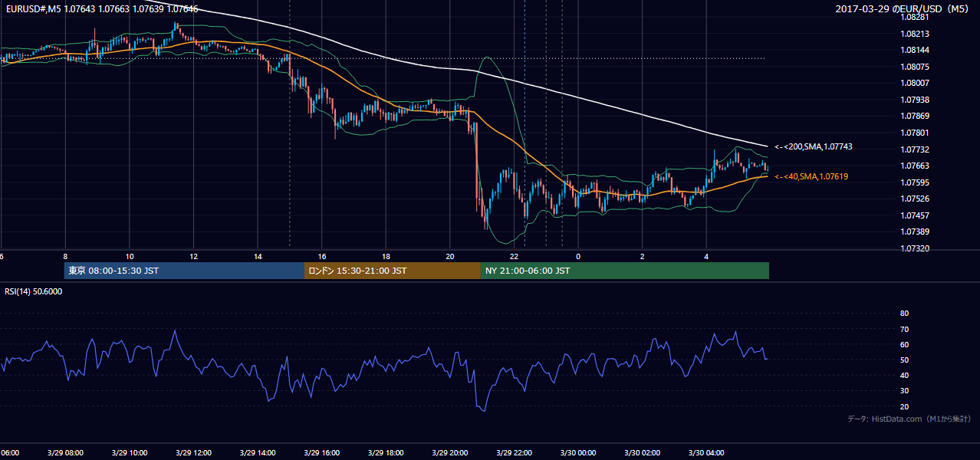Click the 2017-03-29 EUR/USD (M5) heading
This screenshot has width=980, height=460.
903,8
